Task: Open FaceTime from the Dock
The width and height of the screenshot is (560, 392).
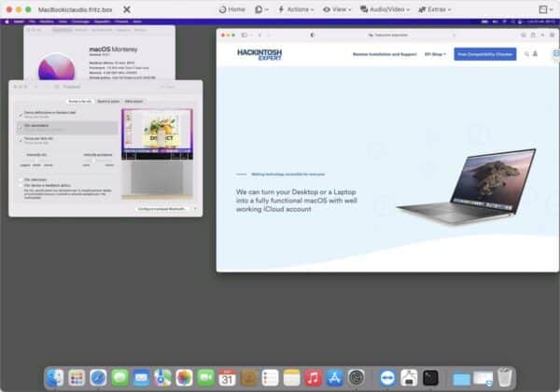Action: pyautogui.click(x=205, y=378)
